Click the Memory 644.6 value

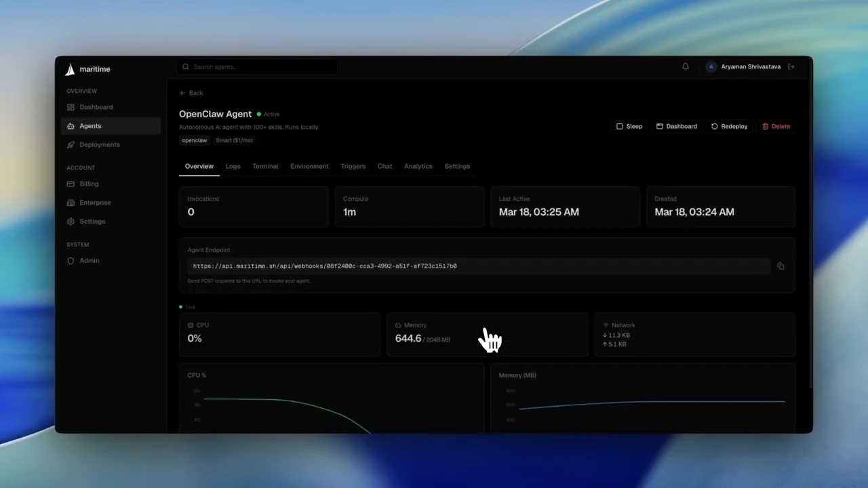tap(408, 339)
